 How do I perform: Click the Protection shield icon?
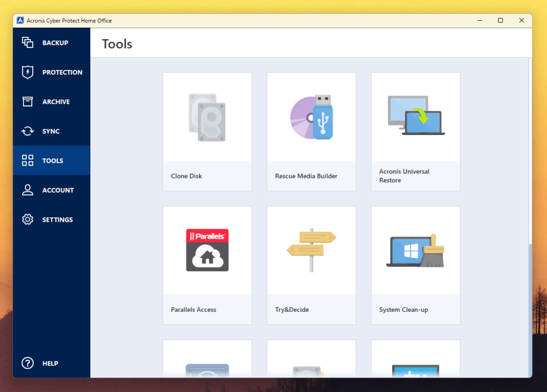28,72
